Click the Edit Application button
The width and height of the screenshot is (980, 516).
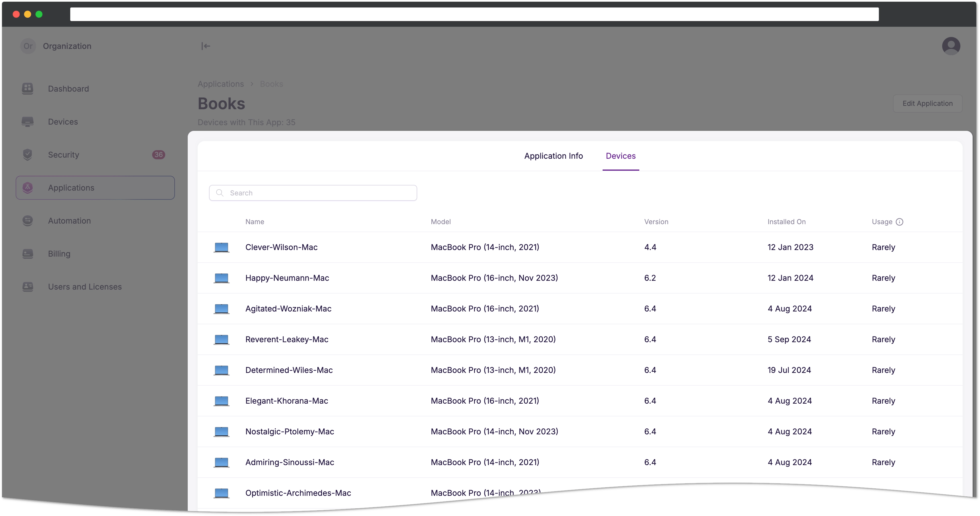coord(927,104)
